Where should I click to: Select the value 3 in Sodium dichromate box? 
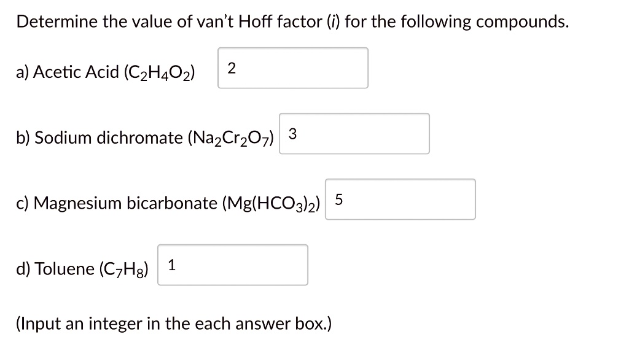click(294, 134)
